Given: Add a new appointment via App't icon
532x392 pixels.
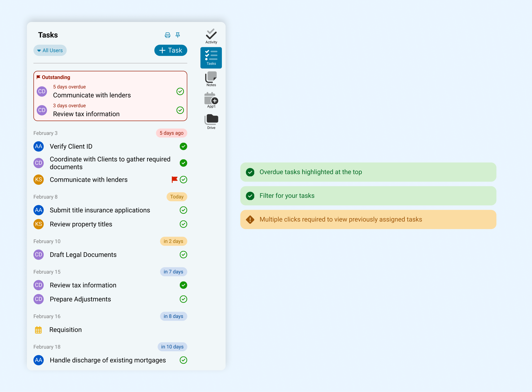Looking at the screenshot, I should (211, 100).
